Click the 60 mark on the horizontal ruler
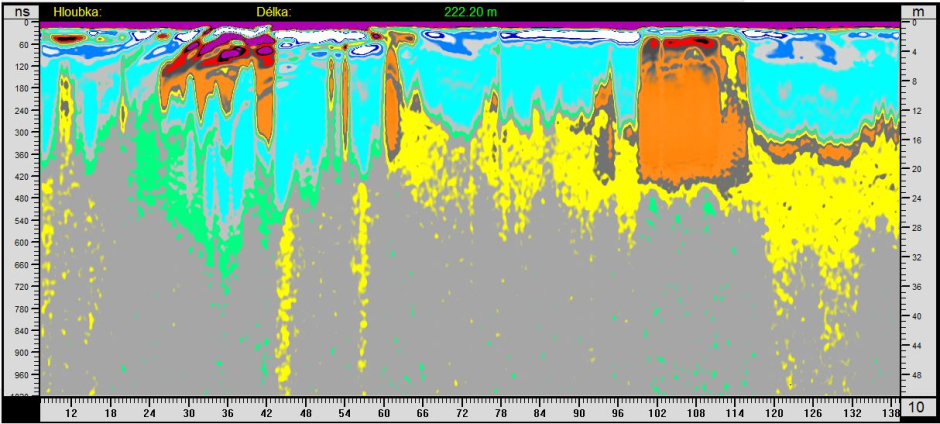The image size is (940, 424). 384,412
